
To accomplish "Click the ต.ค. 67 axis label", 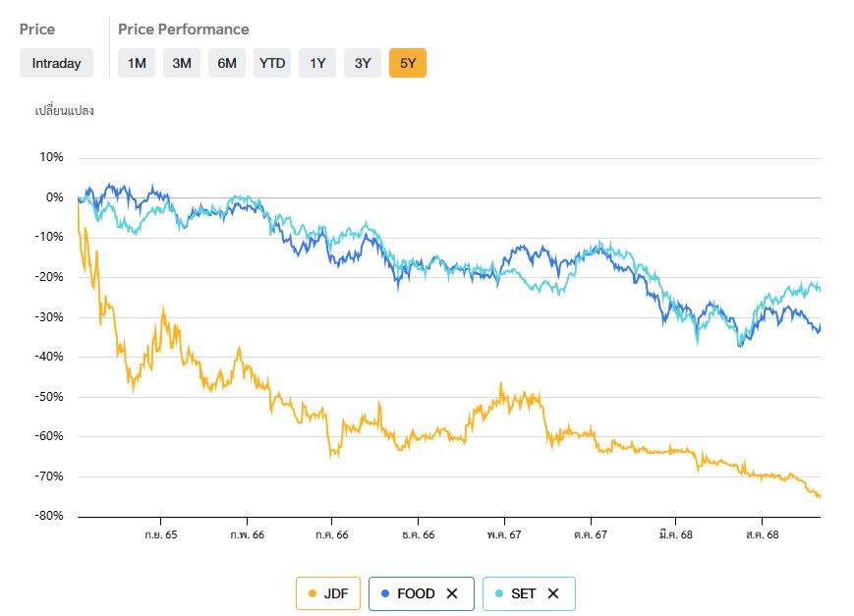I will point(591,535).
